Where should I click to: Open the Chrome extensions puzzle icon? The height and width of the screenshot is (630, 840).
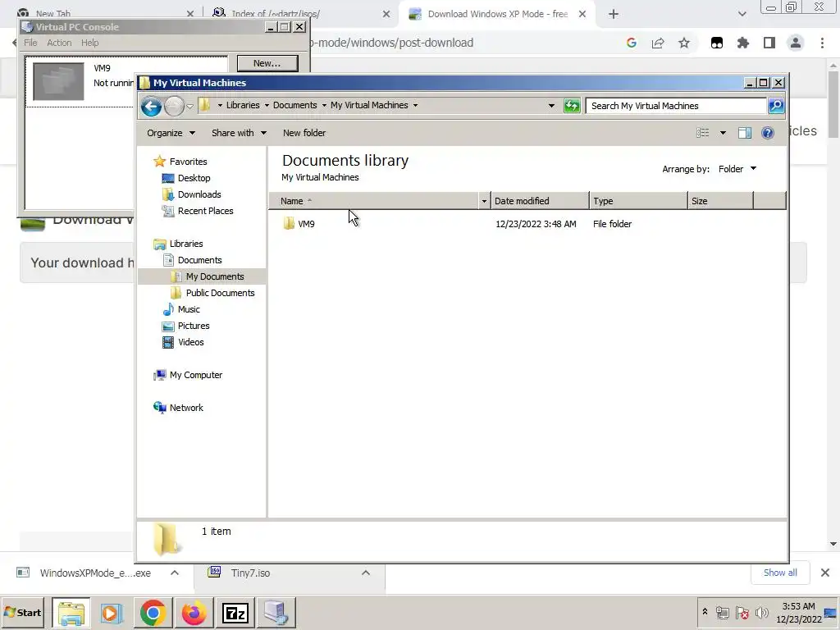point(743,43)
